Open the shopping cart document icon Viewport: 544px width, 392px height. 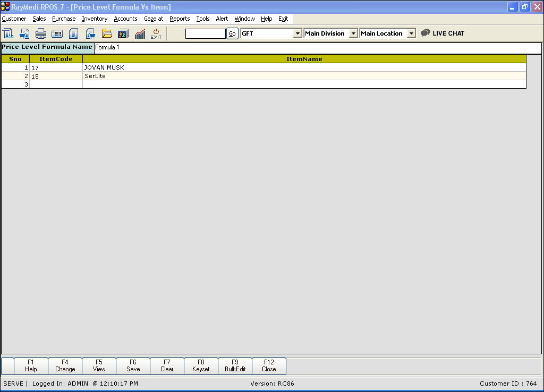[x=24, y=33]
